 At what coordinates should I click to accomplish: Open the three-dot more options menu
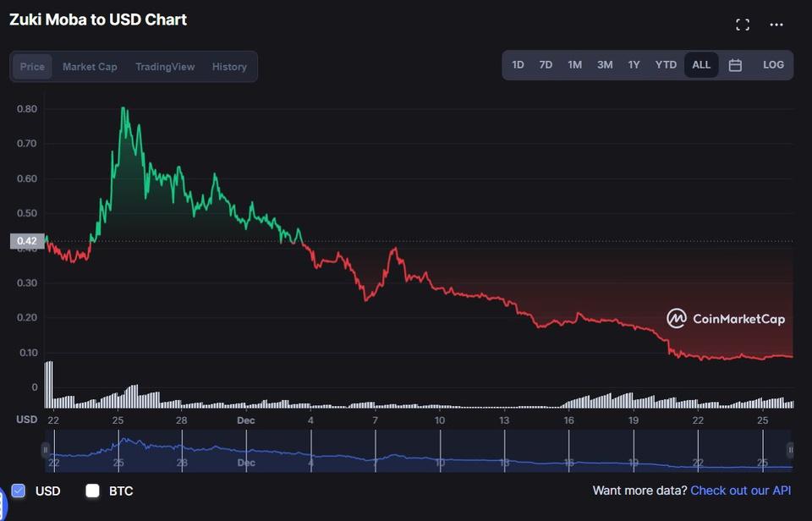tap(776, 25)
